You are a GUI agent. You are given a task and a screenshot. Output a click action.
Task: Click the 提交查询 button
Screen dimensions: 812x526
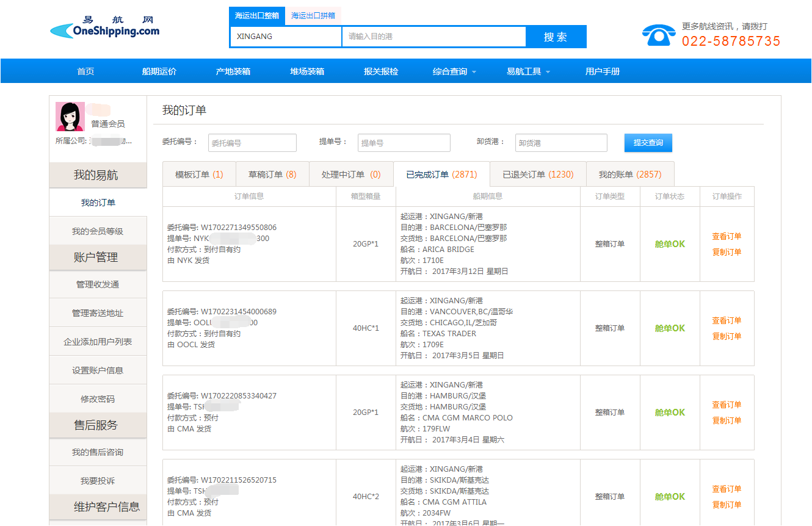pyautogui.click(x=648, y=143)
